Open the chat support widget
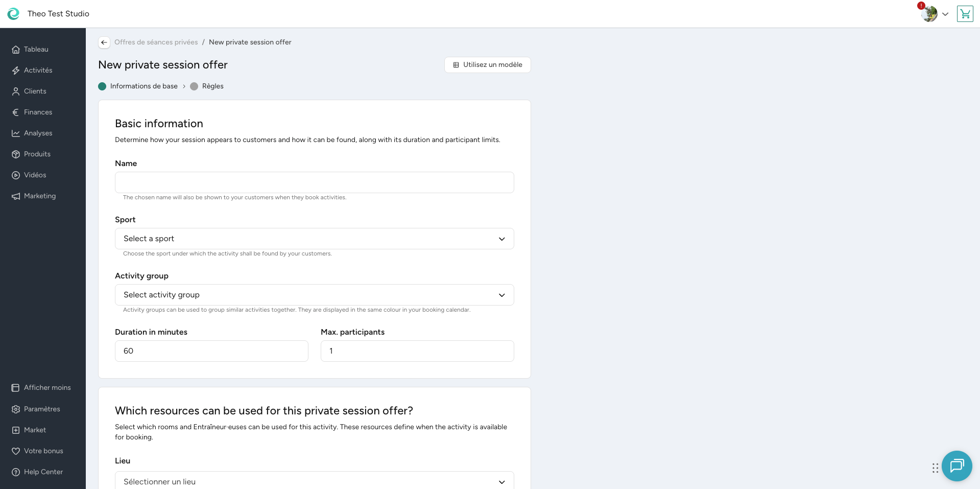 [957, 465]
